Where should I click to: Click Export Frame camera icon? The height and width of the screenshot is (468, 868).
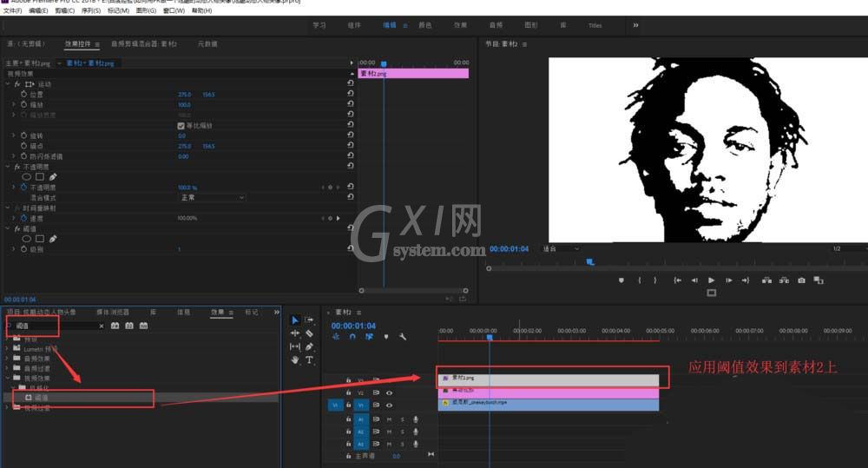(801, 280)
